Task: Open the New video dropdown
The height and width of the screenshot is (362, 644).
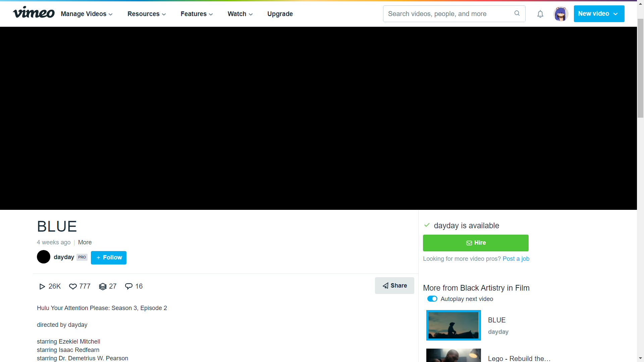Action: tap(599, 14)
